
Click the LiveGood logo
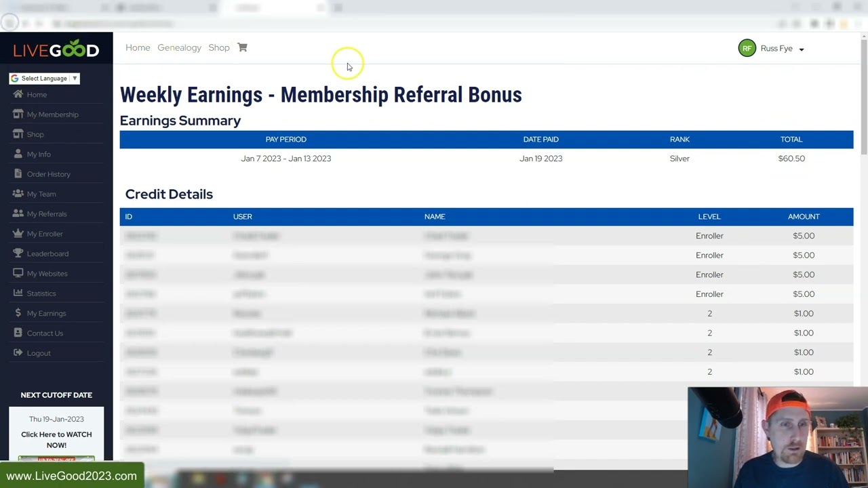click(56, 49)
